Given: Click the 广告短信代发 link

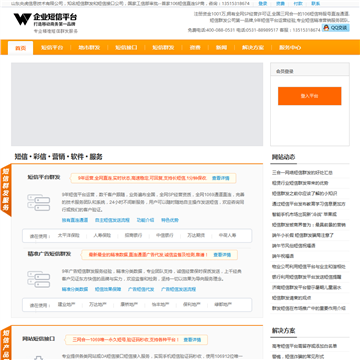Looking at the screenshot, I should click(x=141, y=289).
